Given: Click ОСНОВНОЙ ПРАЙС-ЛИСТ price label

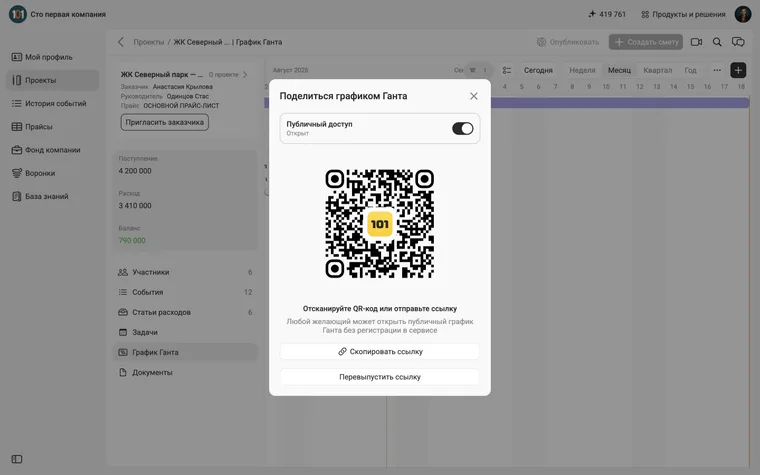Looking at the screenshot, I should pyautogui.click(x=181, y=105).
